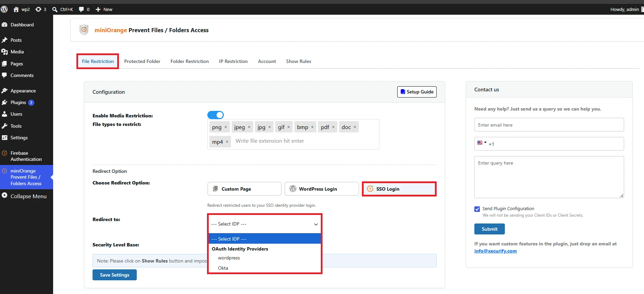Expand the Select IDP dropdown
644x294 pixels.
265,224
